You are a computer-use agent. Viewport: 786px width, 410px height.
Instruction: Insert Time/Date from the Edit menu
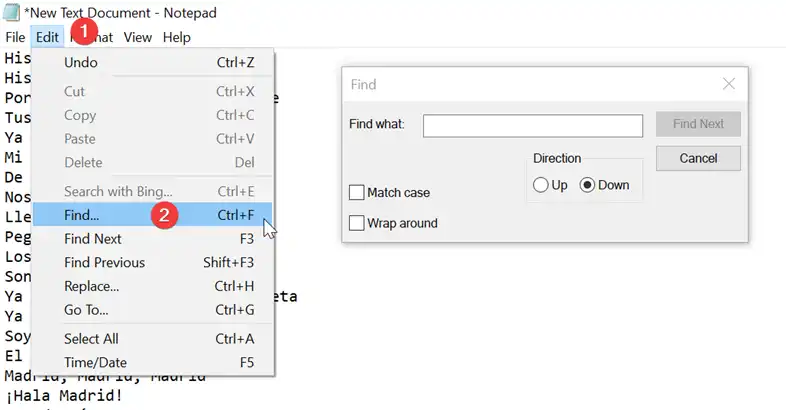coord(152,362)
